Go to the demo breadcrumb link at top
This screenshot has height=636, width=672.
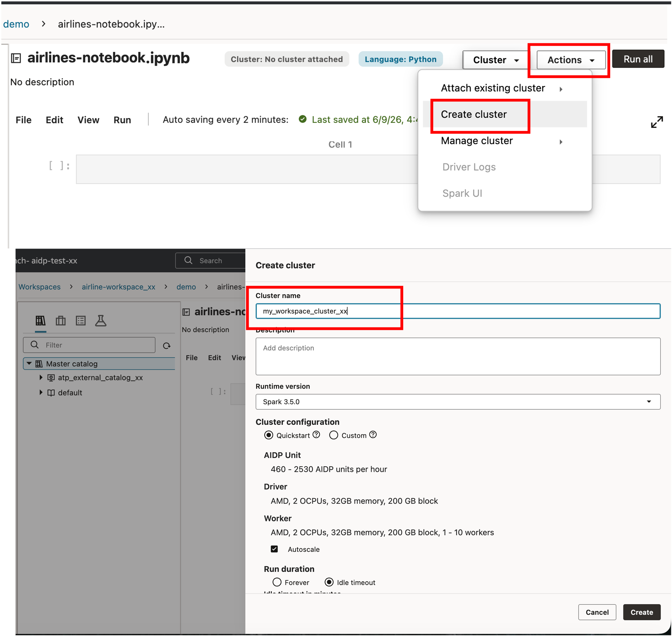16,24
